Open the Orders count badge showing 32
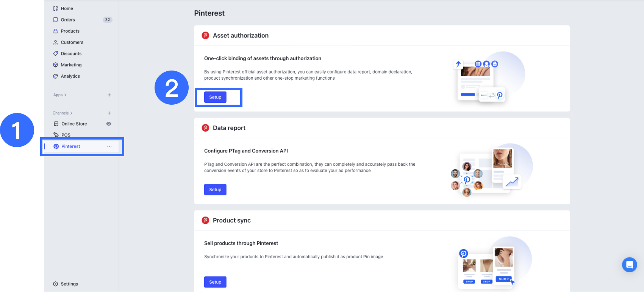The image size is (644, 292). pos(108,19)
